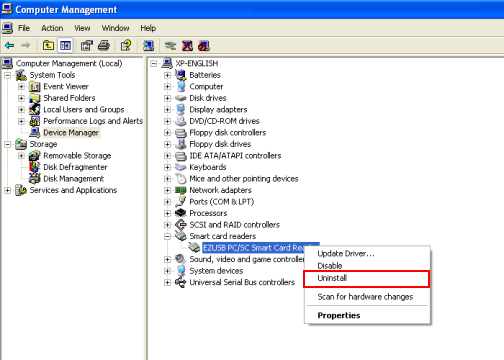Open the View menu
504x360 pixels.
click(82, 28)
